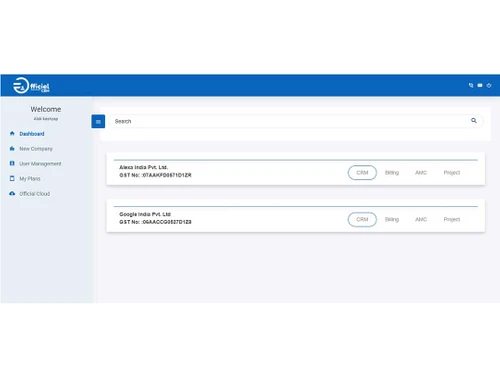This screenshot has width=500, height=375.
Task: Click the GST No under Google India
Action: (x=155, y=222)
